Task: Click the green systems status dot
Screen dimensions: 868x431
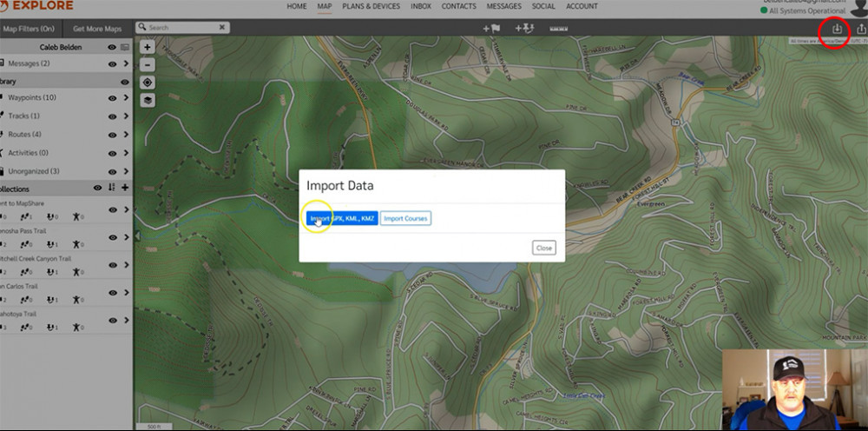Action: (x=764, y=10)
